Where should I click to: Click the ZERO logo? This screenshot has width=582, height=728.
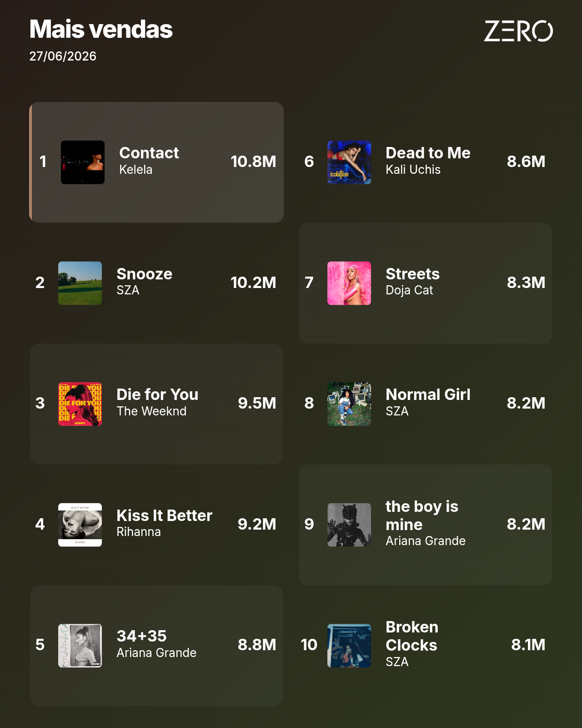[x=518, y=31]
